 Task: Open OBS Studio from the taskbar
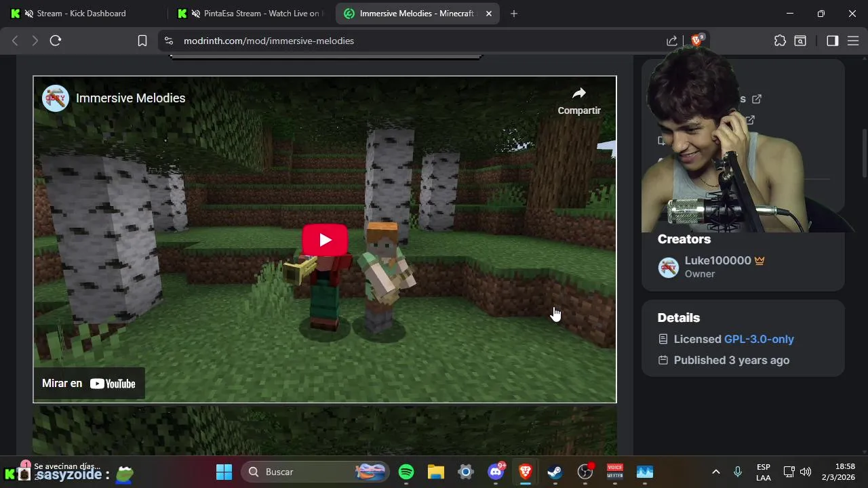pyautogui.click(x=585, y=472)
